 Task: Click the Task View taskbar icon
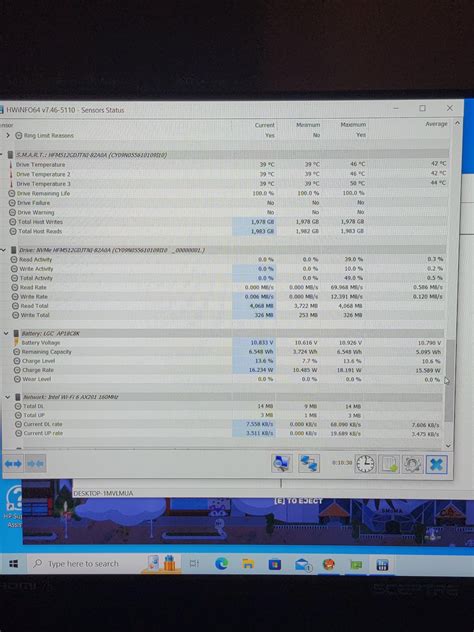(x=194, y=563)
